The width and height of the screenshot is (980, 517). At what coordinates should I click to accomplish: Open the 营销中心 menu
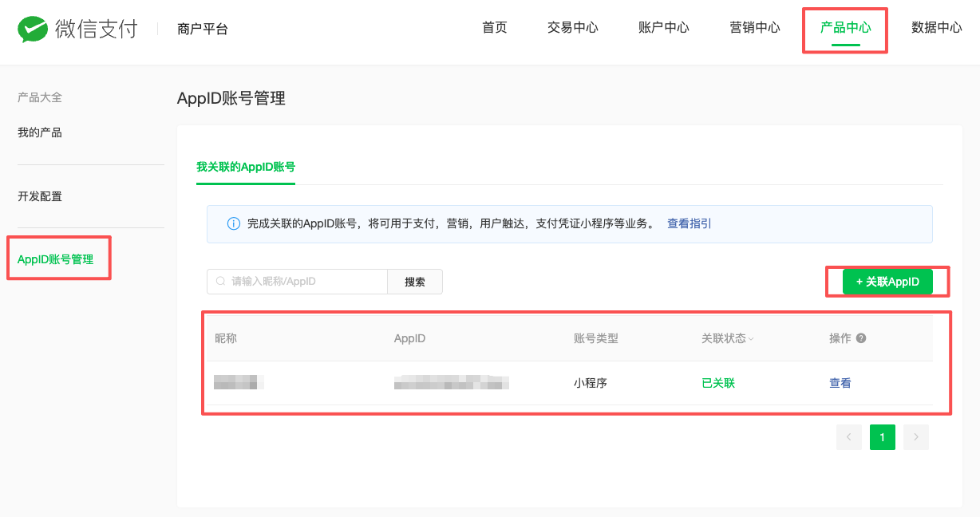pos(755,28)
